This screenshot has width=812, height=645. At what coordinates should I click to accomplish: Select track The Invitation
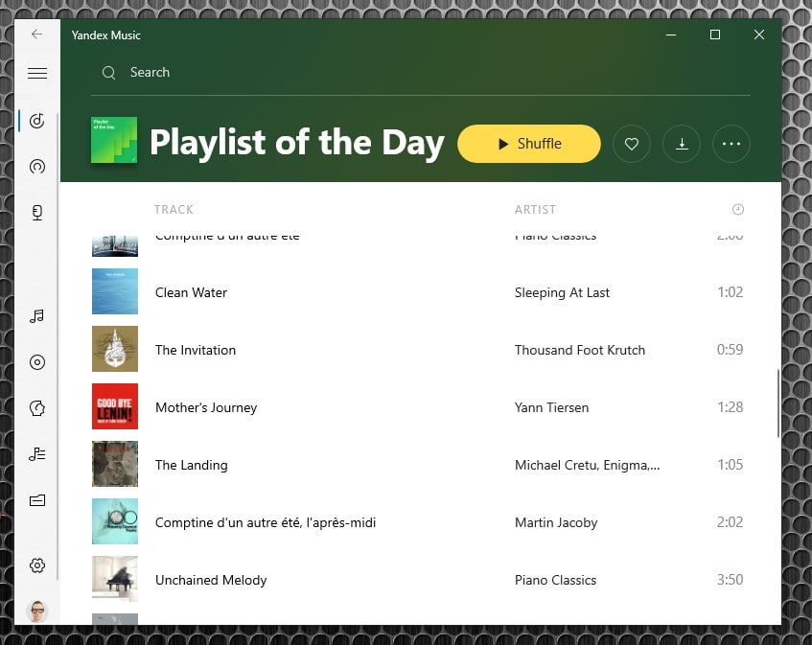pos(196,350)
